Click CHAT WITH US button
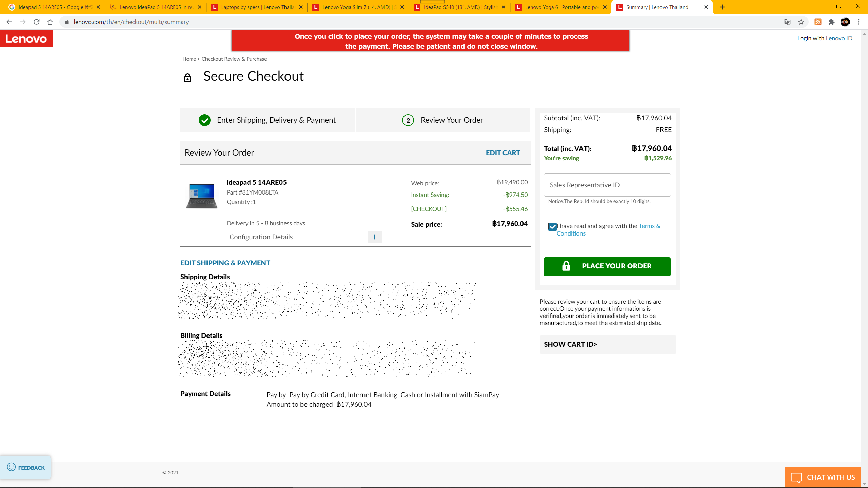The image size is (868, 488). click(823, 477)
